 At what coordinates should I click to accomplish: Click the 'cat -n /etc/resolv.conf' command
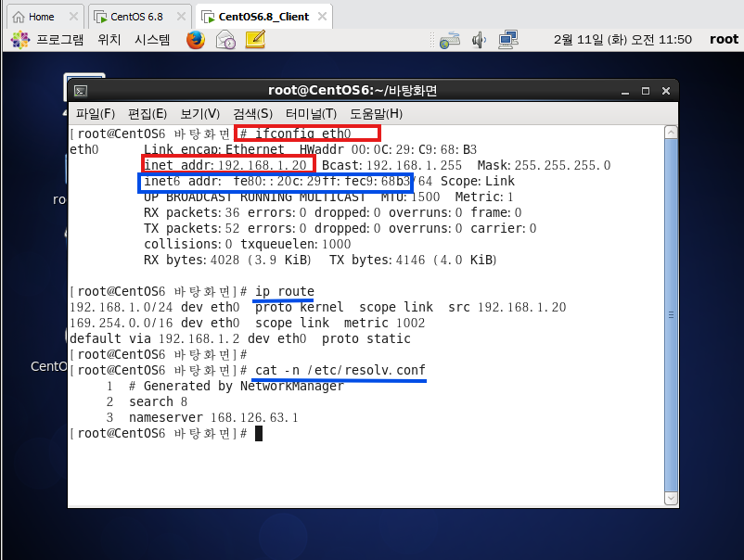[x=340, y=370]
